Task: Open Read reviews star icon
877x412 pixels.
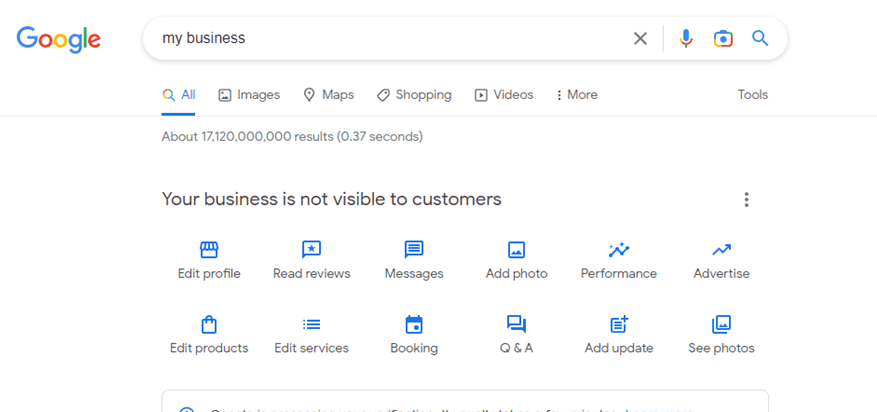Action: pos(312,250)
